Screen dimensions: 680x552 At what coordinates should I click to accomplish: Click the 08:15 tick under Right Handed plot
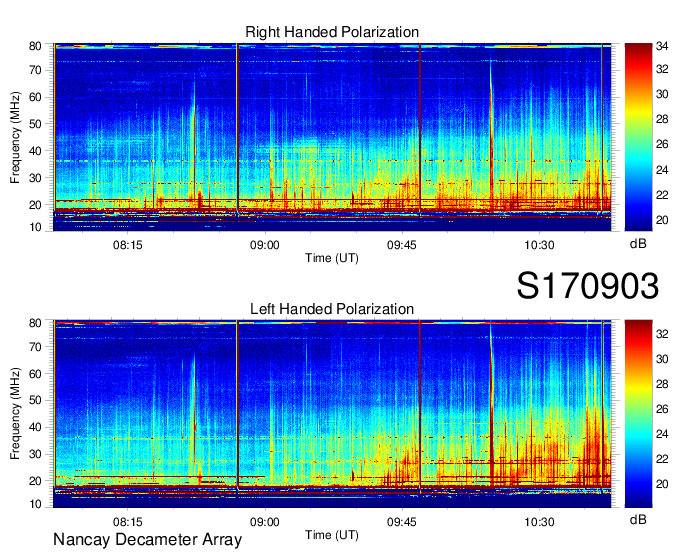(128, 245)
